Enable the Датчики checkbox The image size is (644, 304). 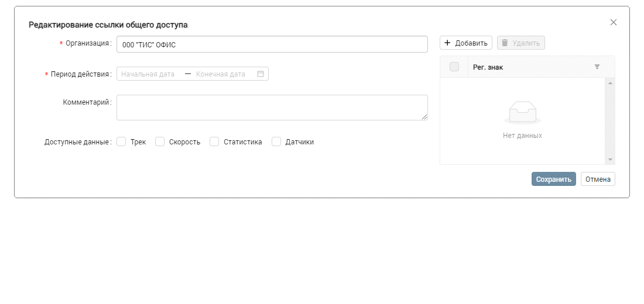tap(276, 141)
